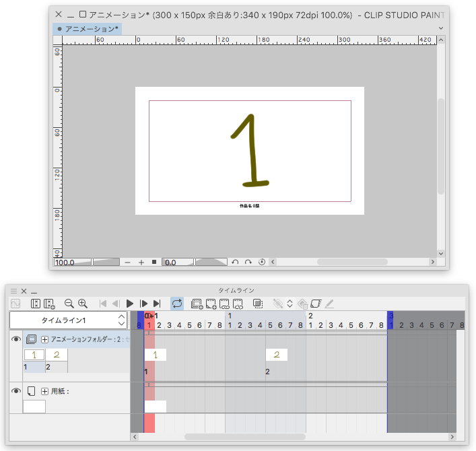Hide the アニメーションフォルダー layer via eye icon
The image size is (476, 451).
click(16, 339)
